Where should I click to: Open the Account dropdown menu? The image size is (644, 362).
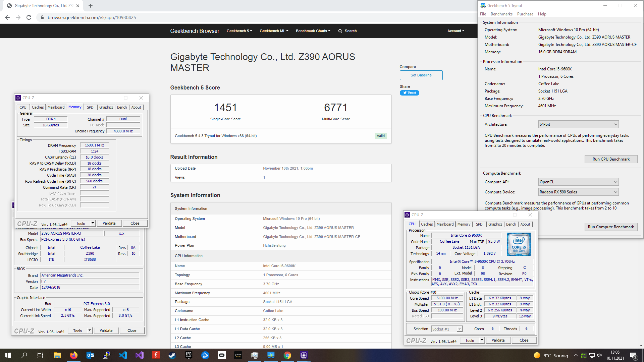(455, 31)
